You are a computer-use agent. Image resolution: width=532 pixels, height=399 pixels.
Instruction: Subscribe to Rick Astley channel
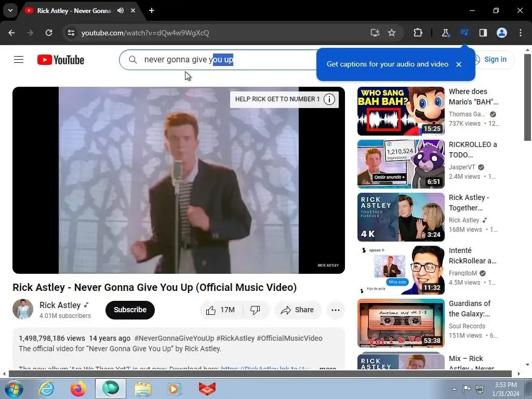[x=130, y=310]
